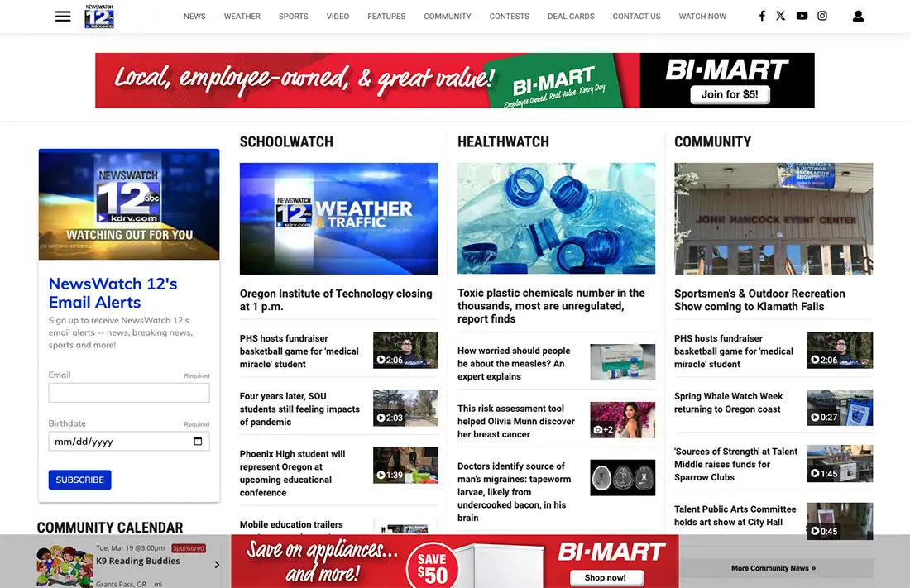Open Olivia Munn risk assessment article
This screenshot has width=910, height=588.
(516, 421)
